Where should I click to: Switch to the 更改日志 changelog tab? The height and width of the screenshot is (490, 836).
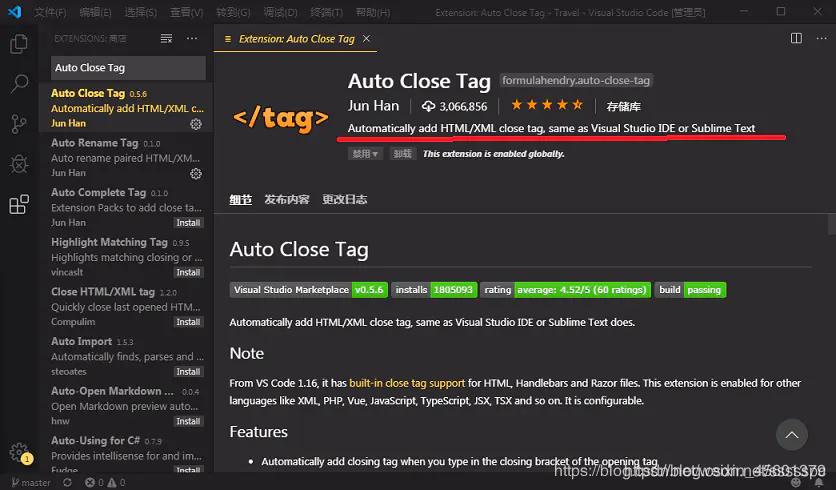point(344,199)
